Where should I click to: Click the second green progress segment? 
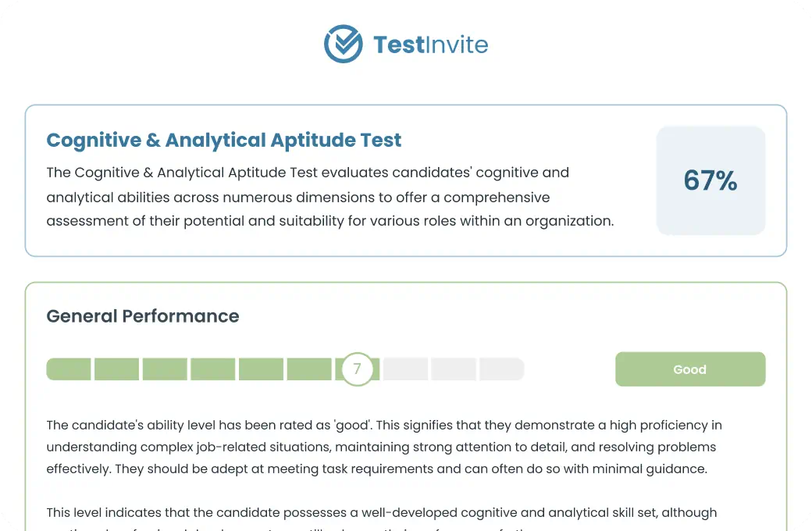click(116, 369)
